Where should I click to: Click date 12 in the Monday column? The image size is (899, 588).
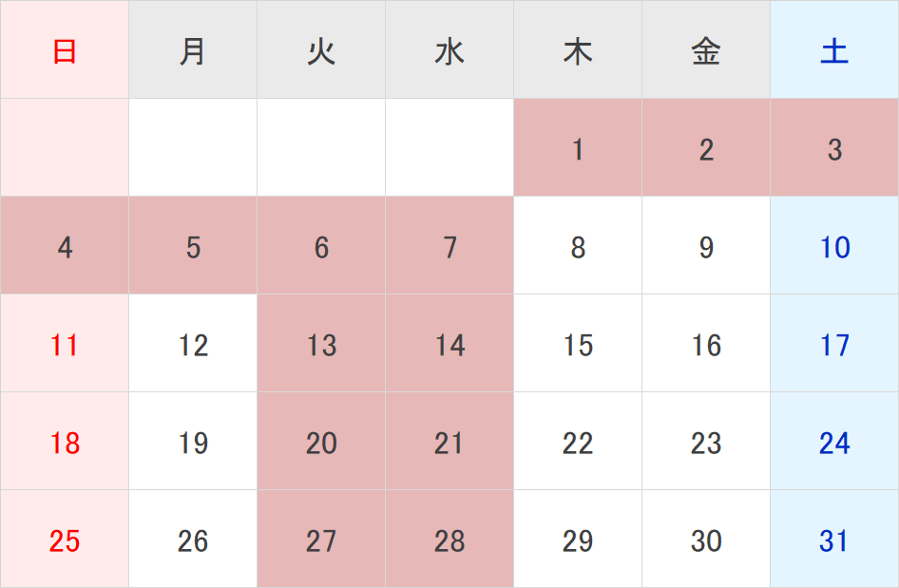click(193, 345)
